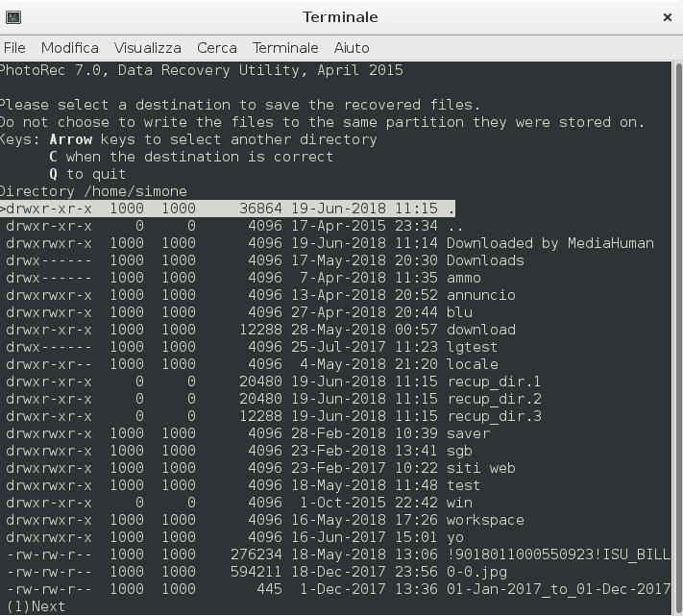This screenshot has height=616, width=683.
Task: Select the 'siti web' directory
Action: [480, 468]
